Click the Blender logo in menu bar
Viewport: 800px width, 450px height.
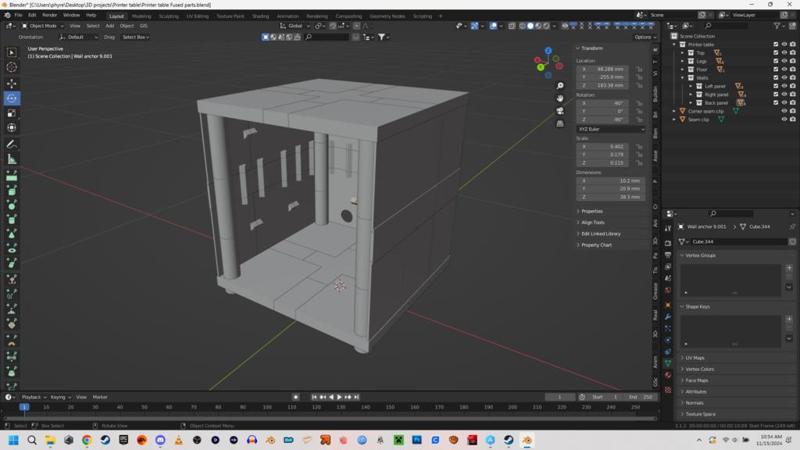pyautogui.click(x=7, y=15)
